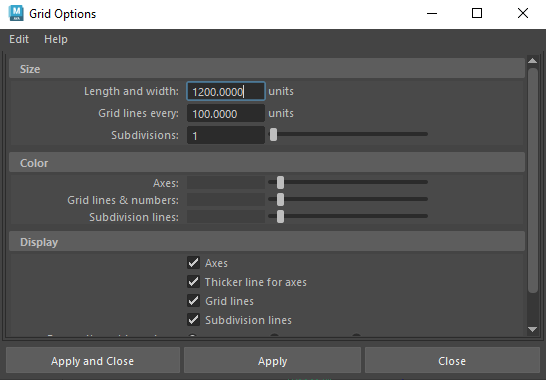
Task: Click the Close button at bottom
Action: [x=452, y=361]
